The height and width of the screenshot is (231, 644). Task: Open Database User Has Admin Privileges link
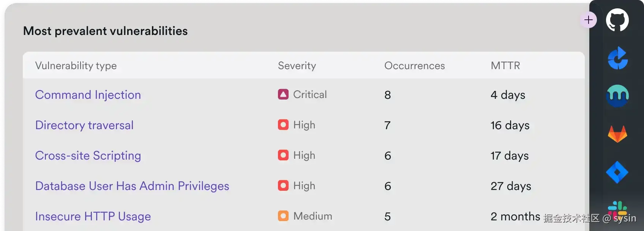tap(132, 186)
